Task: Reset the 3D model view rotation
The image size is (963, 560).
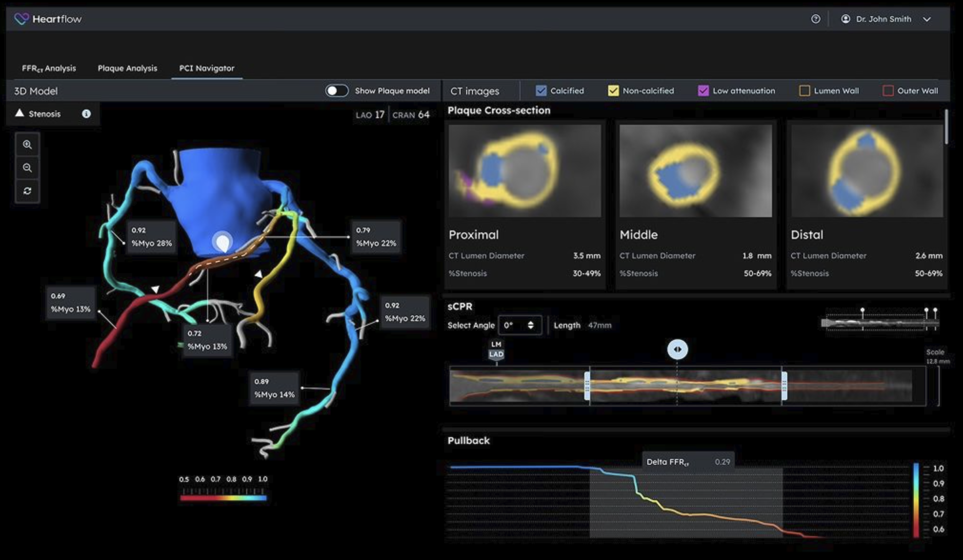Action: (27, 191)
